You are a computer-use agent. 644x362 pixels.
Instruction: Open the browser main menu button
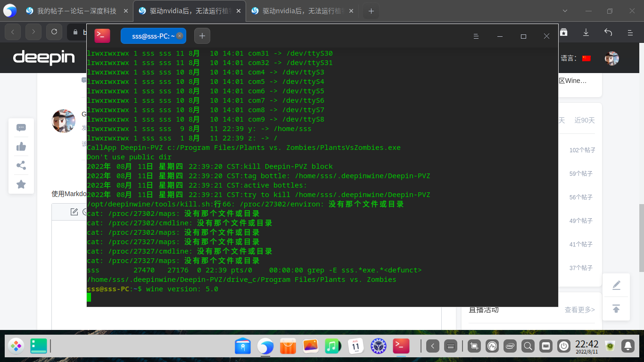coord(630,32)
